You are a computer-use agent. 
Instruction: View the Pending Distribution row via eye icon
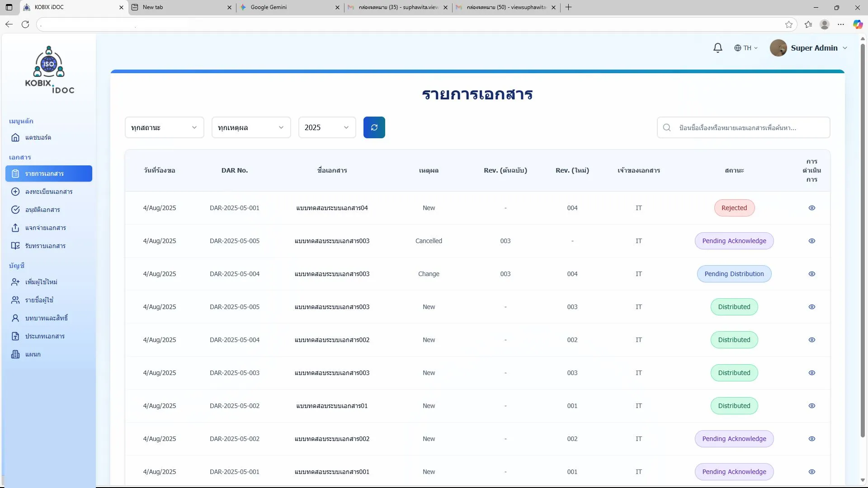pos(811,274)
